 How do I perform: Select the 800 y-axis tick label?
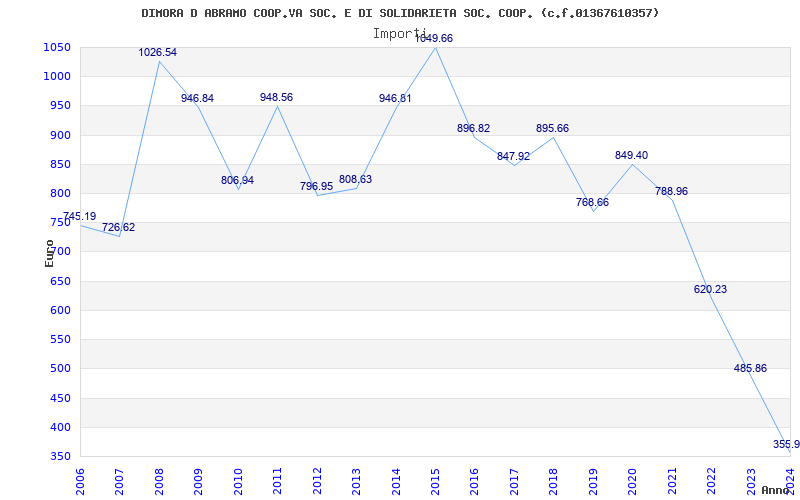(x=61, y=194)
